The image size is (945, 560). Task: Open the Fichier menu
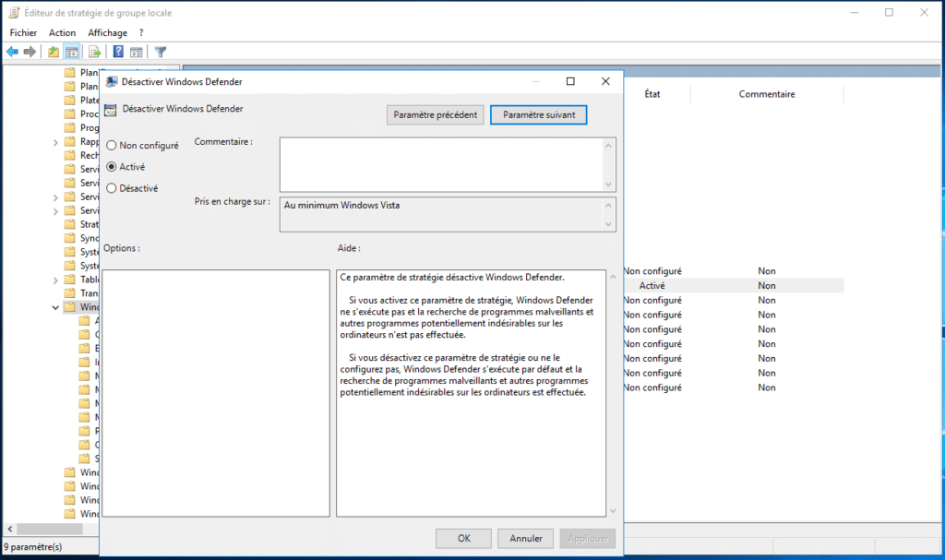click(23, 32)
